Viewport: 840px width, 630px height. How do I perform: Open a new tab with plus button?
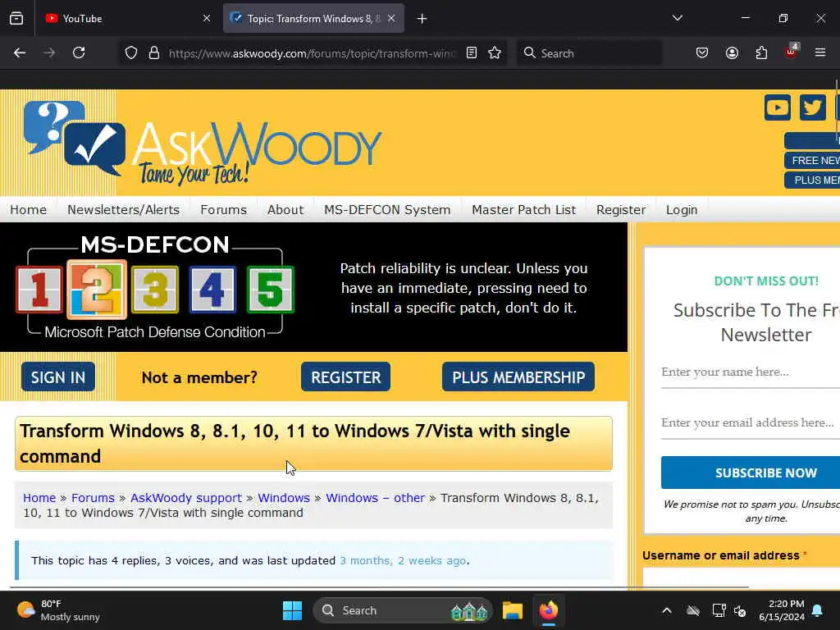click(422, 19)
